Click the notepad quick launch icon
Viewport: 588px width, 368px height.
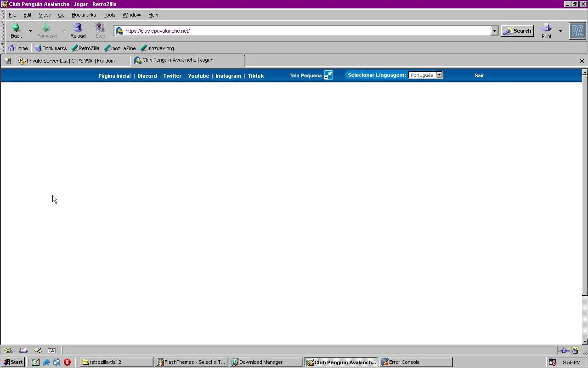(x=36, y=362)
